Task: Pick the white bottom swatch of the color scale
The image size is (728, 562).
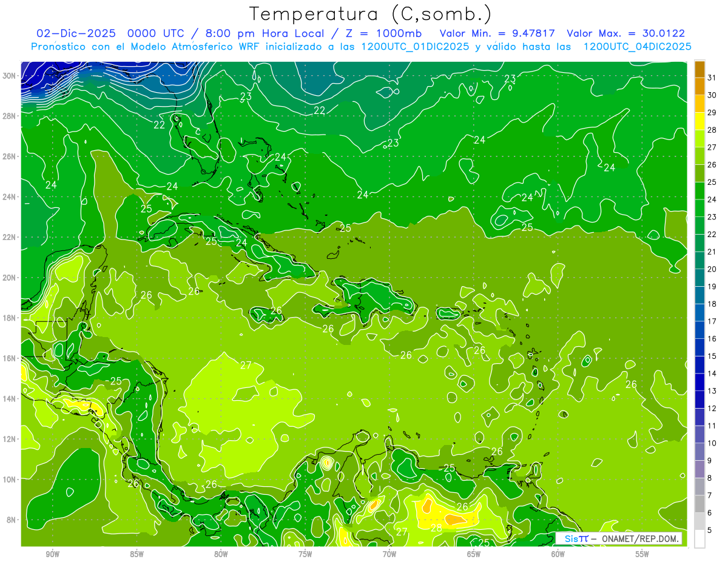Action: pos(699,538)
